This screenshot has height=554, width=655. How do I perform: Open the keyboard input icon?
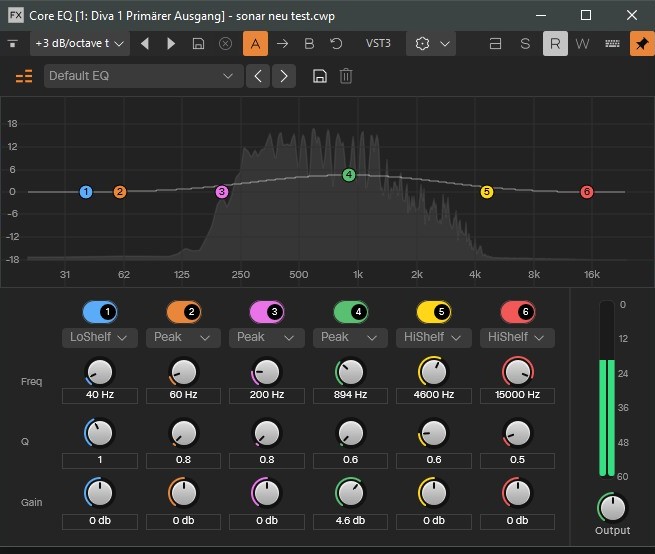612,44
